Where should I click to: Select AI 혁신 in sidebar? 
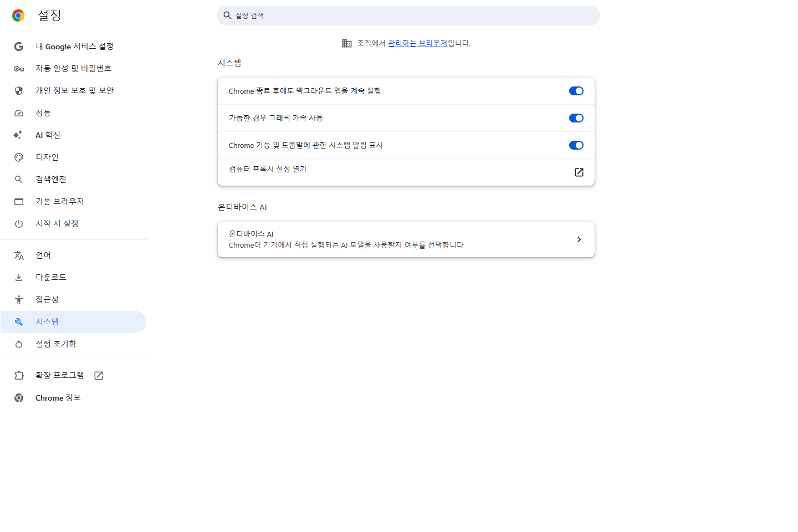tap(73, 135)
